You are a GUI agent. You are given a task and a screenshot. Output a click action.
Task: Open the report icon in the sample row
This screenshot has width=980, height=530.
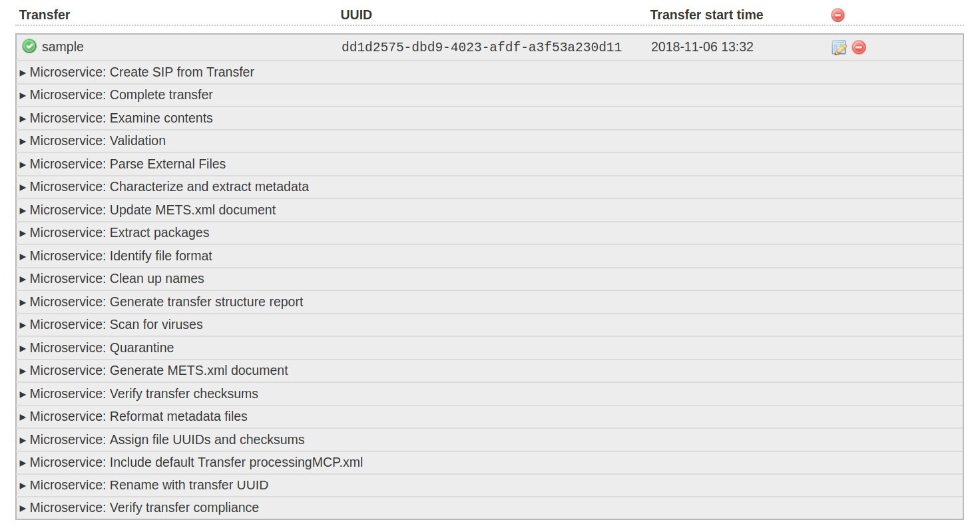pos(839,47)
